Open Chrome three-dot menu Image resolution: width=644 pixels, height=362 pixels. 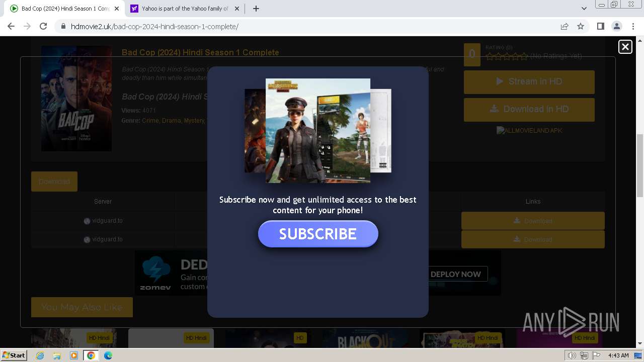(x=632, y=26)
